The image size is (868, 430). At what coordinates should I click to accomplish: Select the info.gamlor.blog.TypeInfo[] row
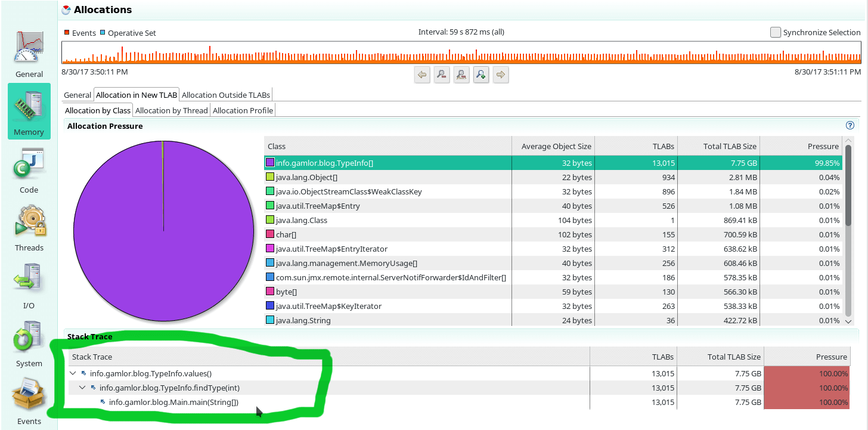tap(553, 163)
